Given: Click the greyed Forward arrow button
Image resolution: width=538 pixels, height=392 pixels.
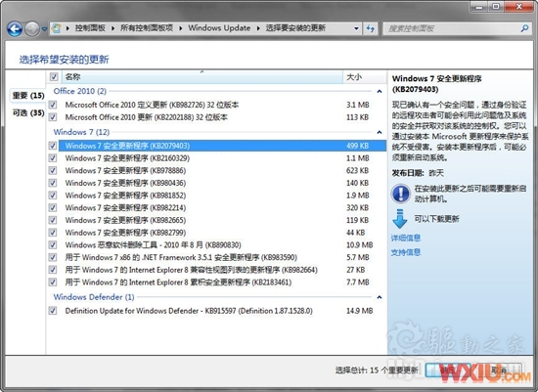Looking at the screenshot, I should click(x=32, y=28).
